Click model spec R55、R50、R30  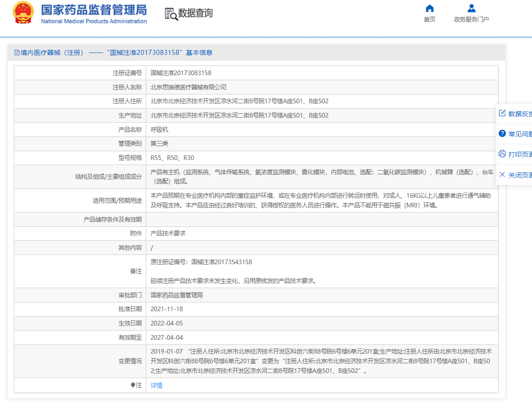coord(173,158)
